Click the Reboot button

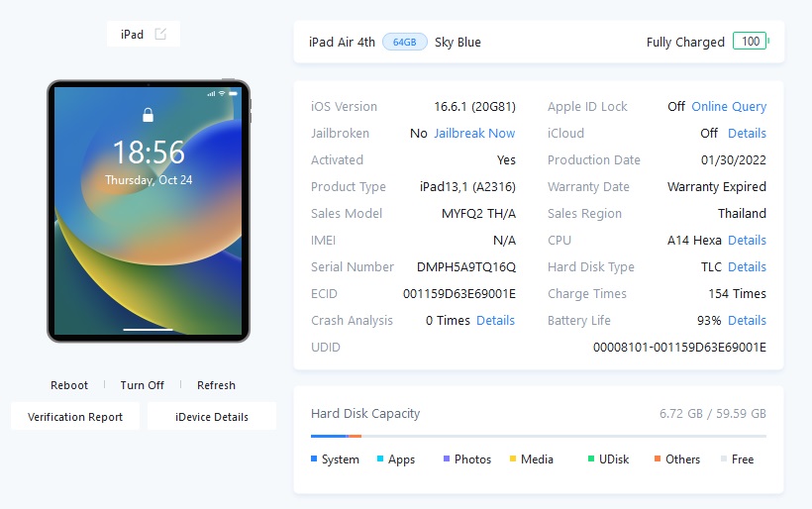tap(69, 385)
